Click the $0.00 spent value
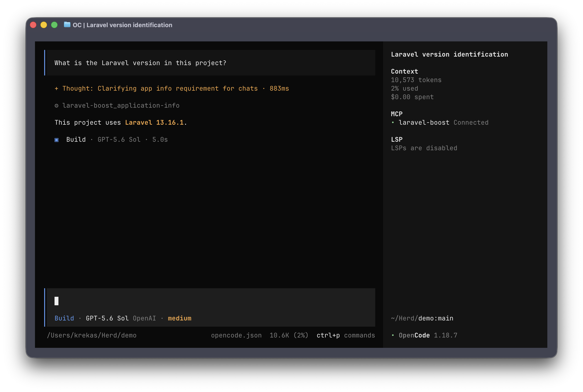 click(412, 97)
